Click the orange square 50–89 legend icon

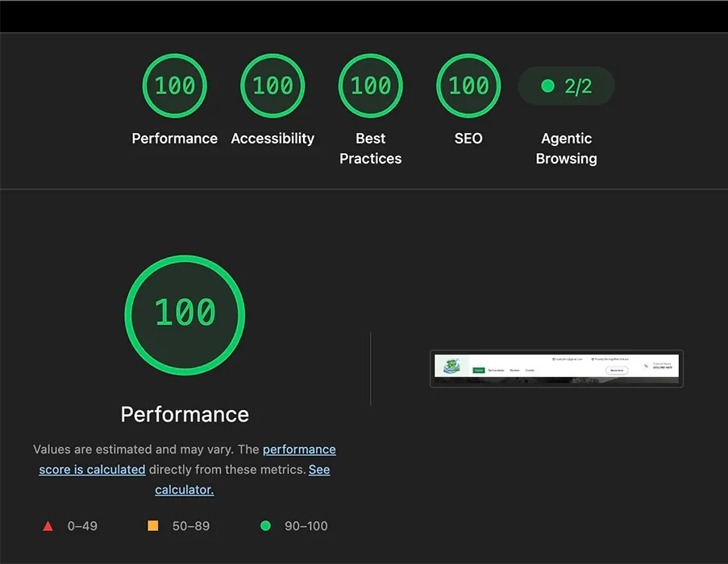click(152, 525)
